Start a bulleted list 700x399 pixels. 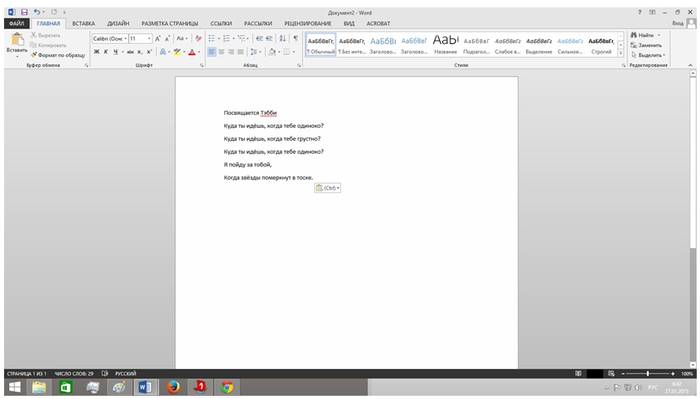[212, 39]
